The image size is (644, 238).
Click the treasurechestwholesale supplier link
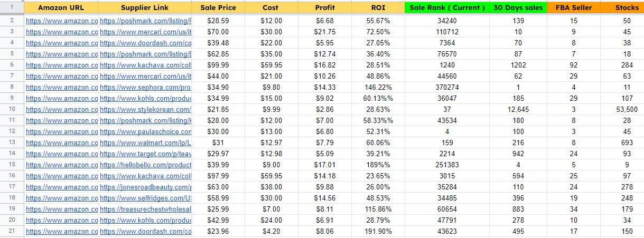coord(145,209)
